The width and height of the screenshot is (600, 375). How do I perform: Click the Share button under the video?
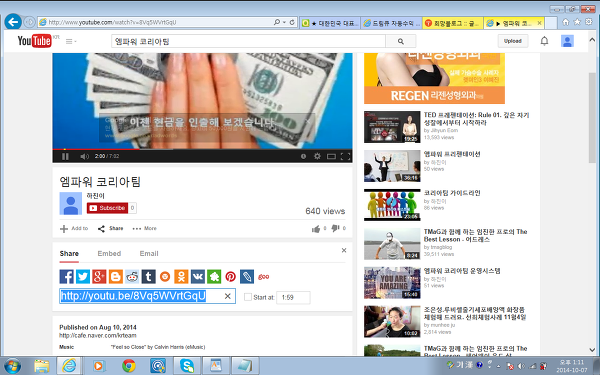click(x=111, y=228)
